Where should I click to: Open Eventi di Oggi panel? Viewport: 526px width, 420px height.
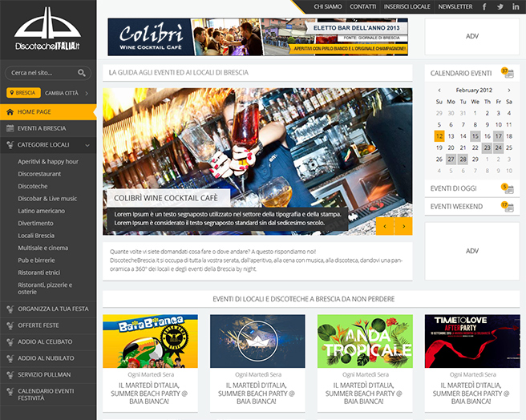472,188
